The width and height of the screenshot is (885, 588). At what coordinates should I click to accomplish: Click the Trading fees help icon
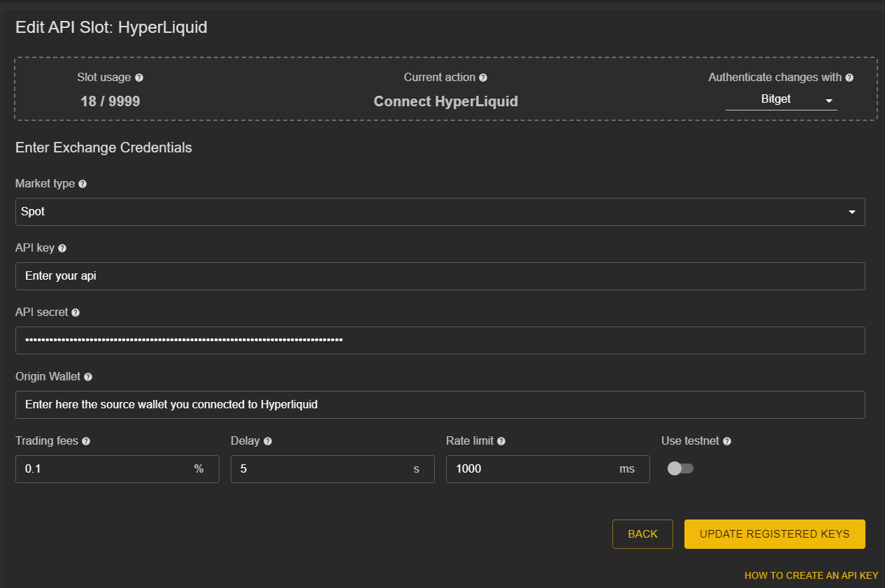click(x=86, y=441)
